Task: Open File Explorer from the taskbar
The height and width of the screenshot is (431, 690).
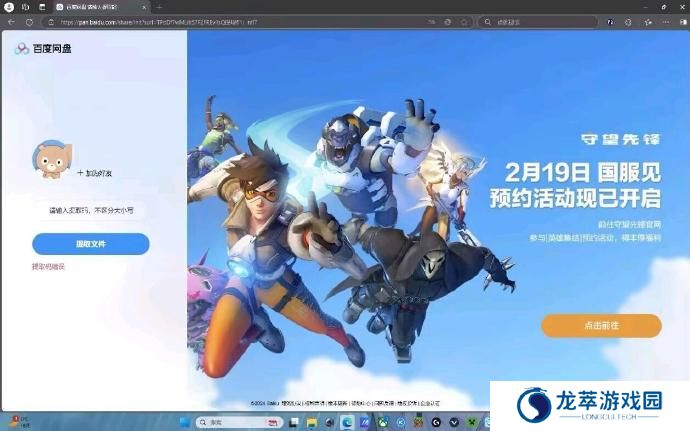Action: (x=312, y=423)
